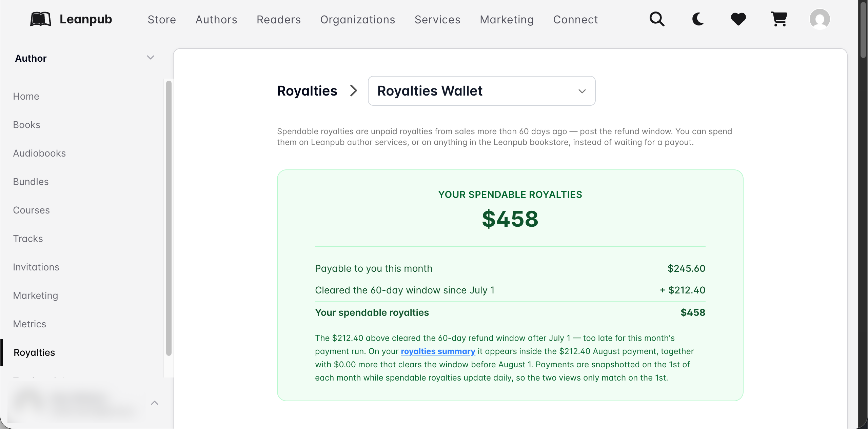Image resolution: width=868 pixels, height=429 pixels.
Task: Open the Store menu
Action: pyautogui.click(x=162, y=19)
